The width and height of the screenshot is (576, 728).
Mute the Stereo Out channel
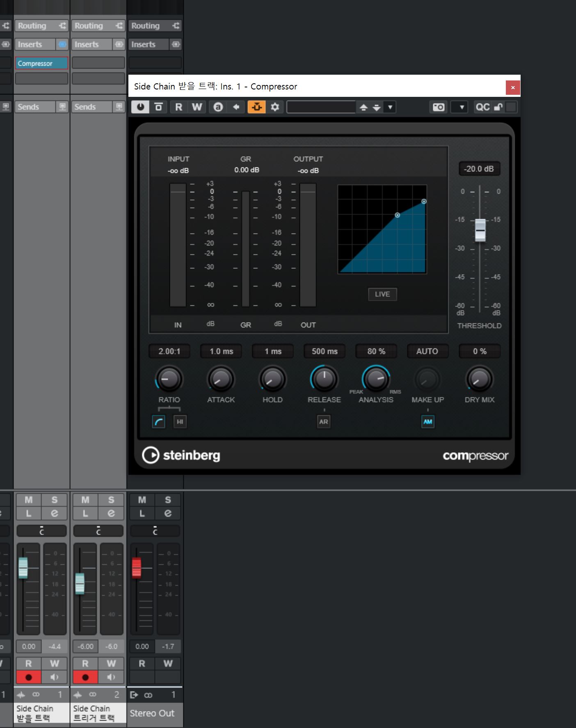(x=142, y=500)
